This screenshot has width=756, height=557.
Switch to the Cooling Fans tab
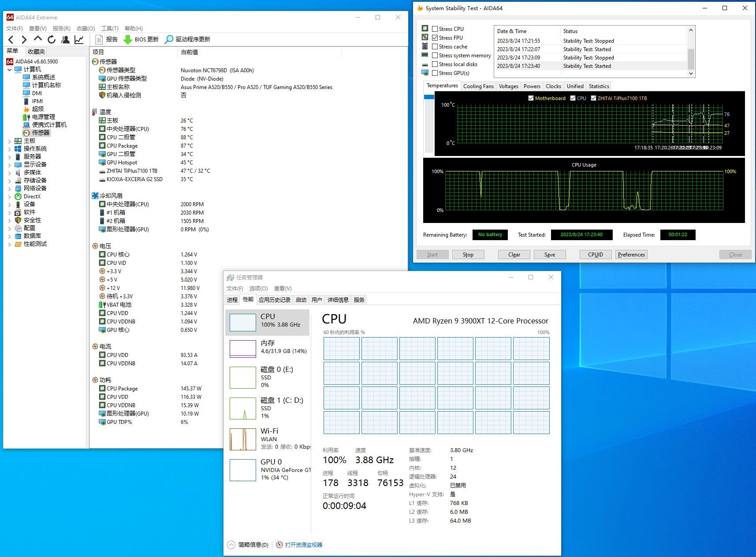478,86
